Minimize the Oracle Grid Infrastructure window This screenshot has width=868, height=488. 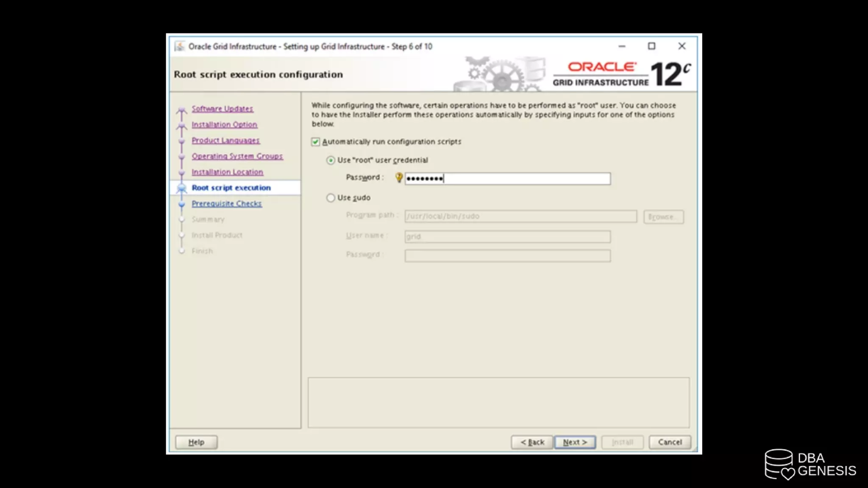pos(622,46)
